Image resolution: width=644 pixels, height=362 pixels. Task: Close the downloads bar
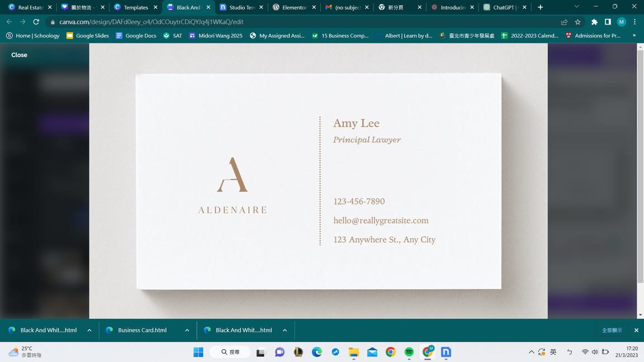(636, 330)
